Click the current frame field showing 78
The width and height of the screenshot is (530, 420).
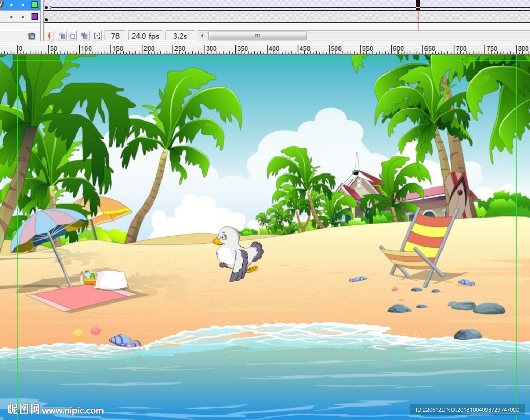pyautogui.click(x=115, y=36)
